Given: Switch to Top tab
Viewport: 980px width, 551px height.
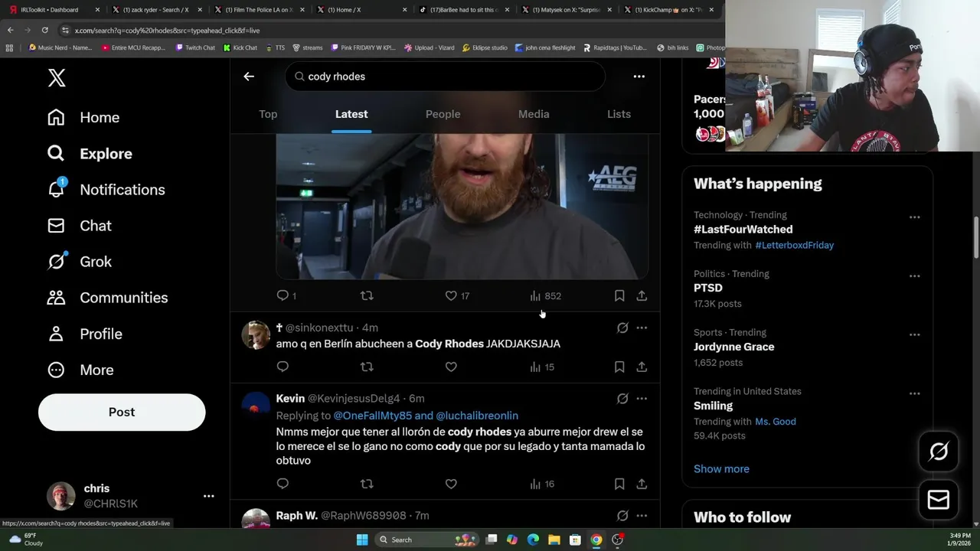Looking at the screenshot, I should 268,114.
